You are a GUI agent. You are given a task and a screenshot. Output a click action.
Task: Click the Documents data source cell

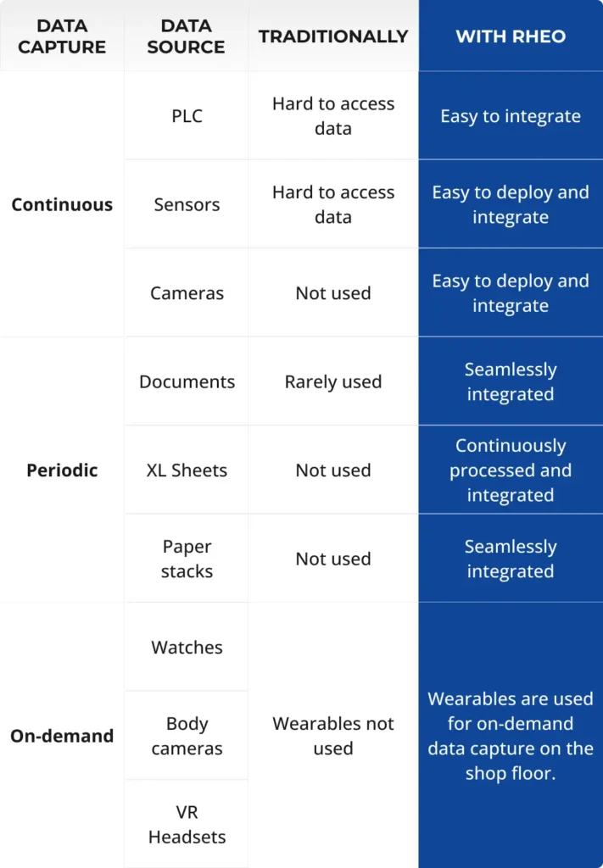point(187,381)
